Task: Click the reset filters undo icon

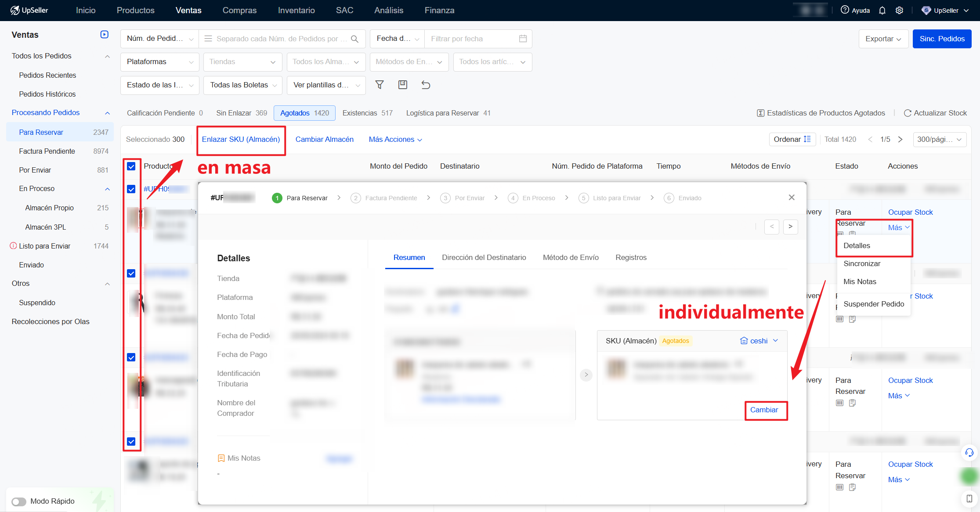Action: tap(426, 85)
